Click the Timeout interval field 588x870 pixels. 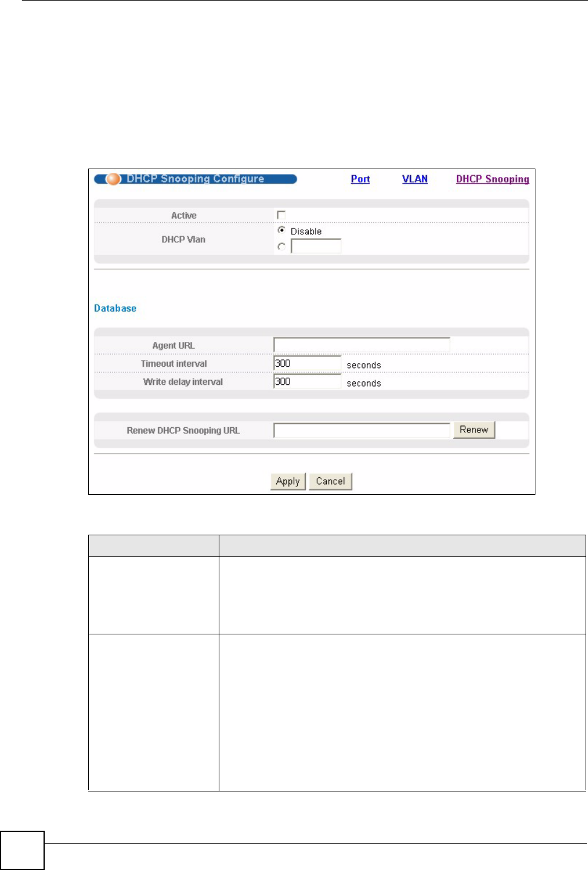click(x=308, y=363)
